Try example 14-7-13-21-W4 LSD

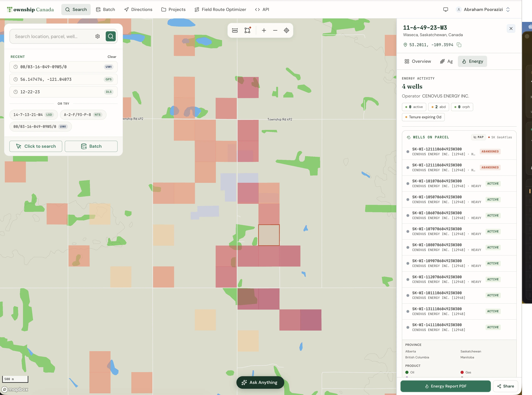(x=33, y=115)
